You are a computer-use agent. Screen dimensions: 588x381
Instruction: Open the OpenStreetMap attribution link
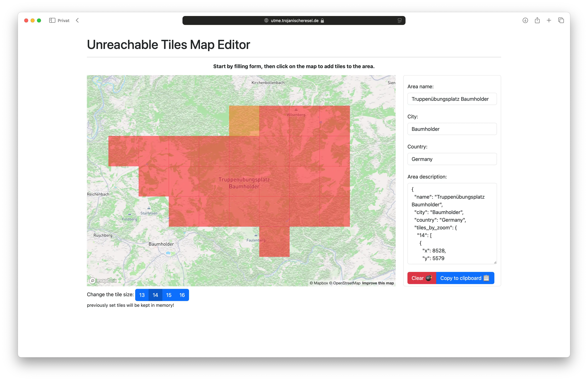click(x=347, y=283)
